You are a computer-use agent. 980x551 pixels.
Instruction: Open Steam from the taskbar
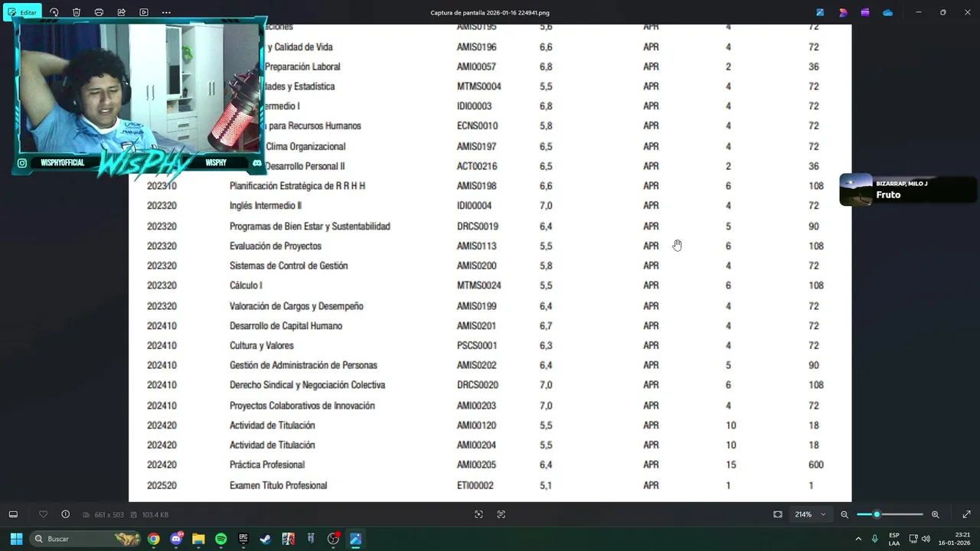tap(266, 539)
